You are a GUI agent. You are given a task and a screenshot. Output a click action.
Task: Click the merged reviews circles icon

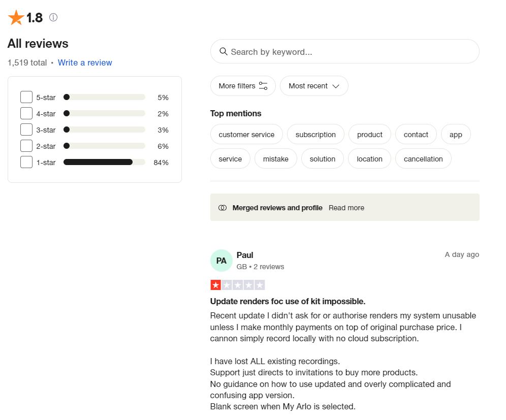pos(223,208)
